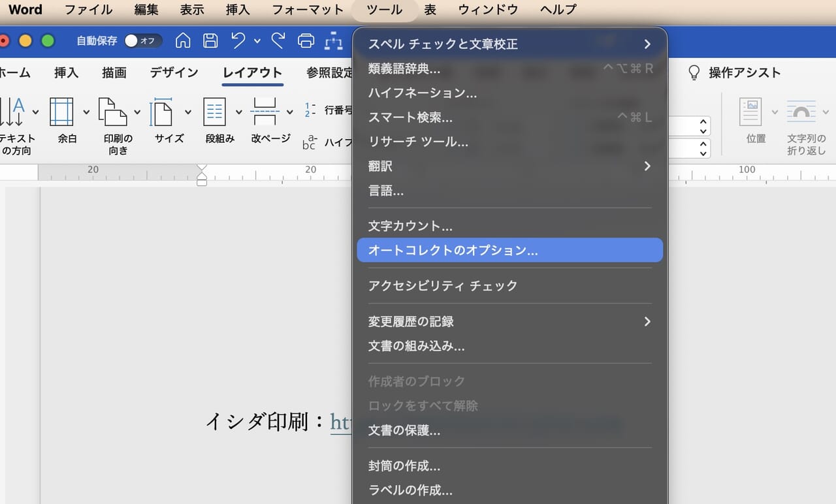836x504 pixels.
Task: Click the redo arrow icon
Action: (278, 40)
